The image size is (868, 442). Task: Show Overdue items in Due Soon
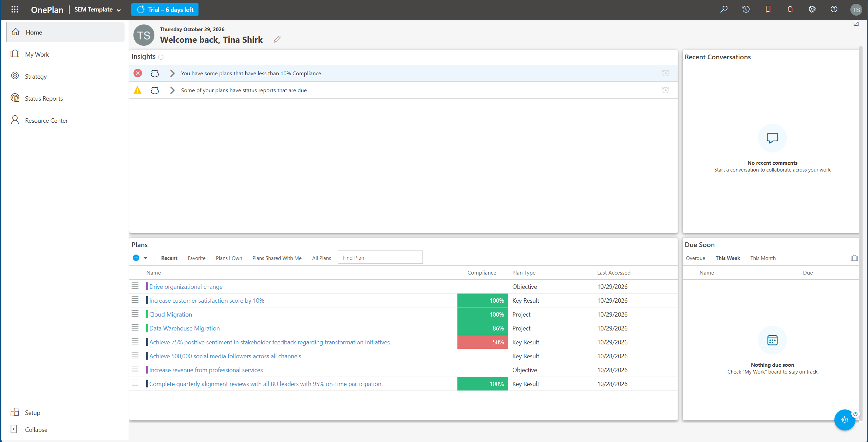[695, 258]
